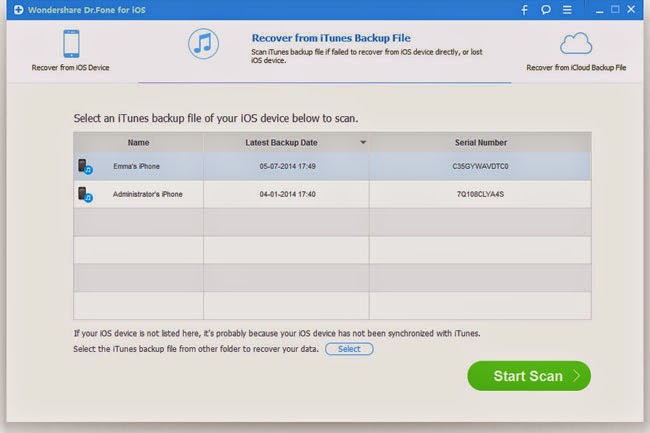Click the device icon beside Administrator's iPhone
Viewport: 650px width, 433px height.
click(x=85, y=194)
